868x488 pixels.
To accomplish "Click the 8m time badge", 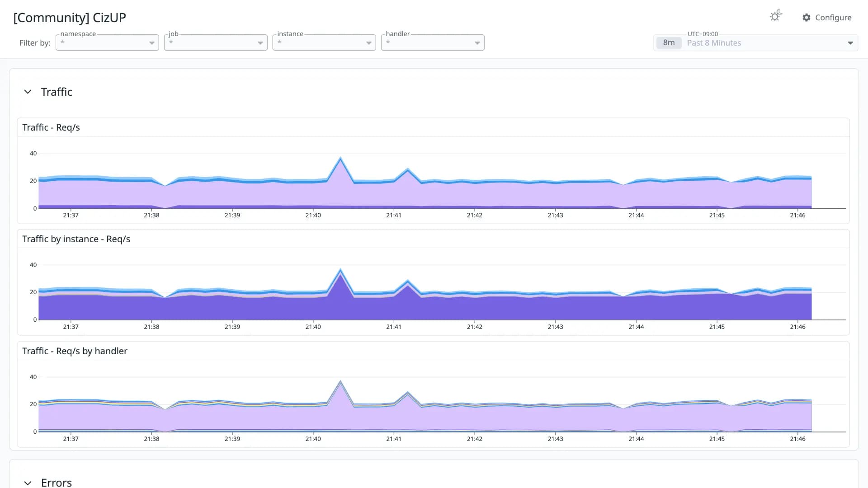I will click(669, 43).
